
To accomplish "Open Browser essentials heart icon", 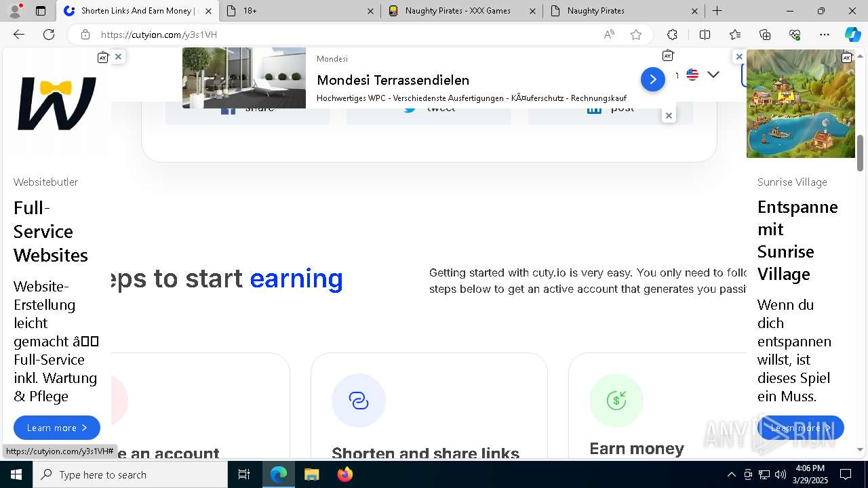I will pyautogui.click(x=795, y=35).
